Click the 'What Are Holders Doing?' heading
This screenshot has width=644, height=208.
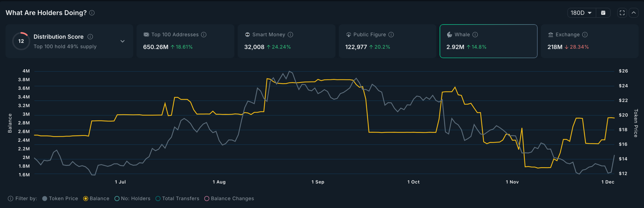[46, 13]
